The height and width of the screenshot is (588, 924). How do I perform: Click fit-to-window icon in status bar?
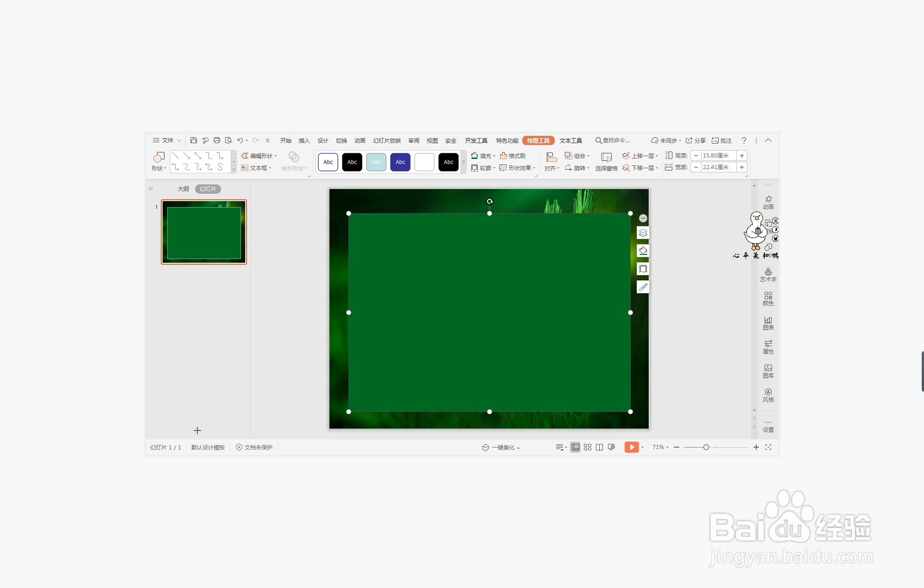pyautogui.click(x=768, y=447)
